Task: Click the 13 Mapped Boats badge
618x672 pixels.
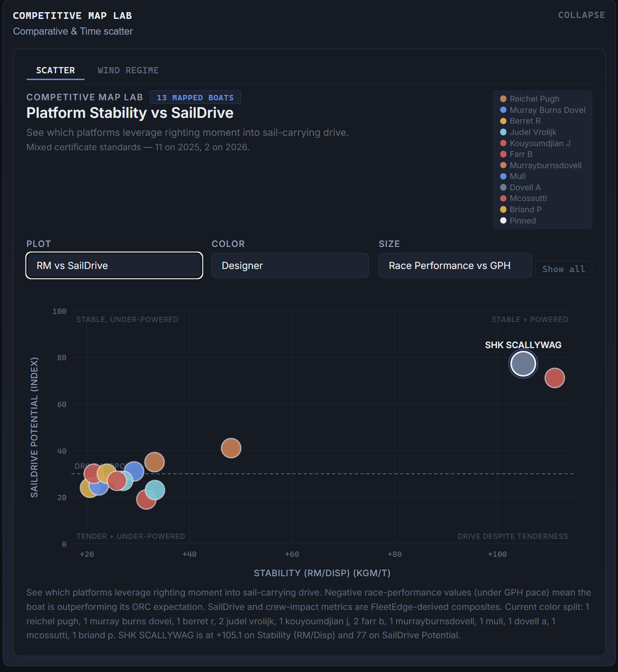Action: tap(195, 98)
